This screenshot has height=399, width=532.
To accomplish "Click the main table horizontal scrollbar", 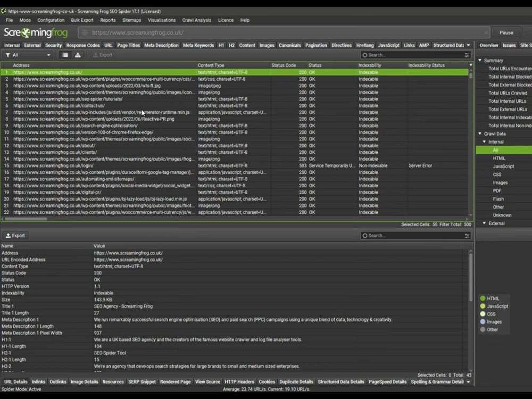I will pos(26,219).
